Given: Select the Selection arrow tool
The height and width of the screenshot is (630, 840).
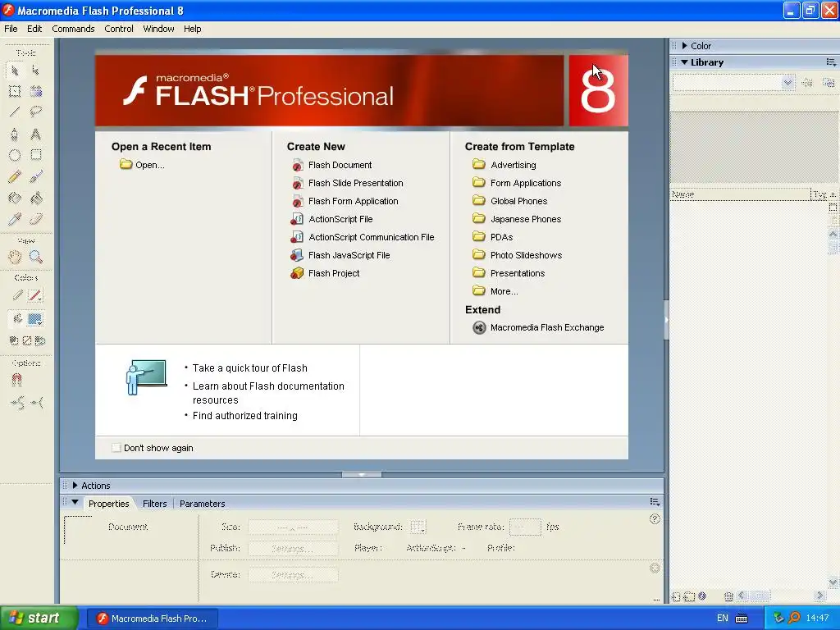Looking at the screenshot, I should [x=15, y=71].
